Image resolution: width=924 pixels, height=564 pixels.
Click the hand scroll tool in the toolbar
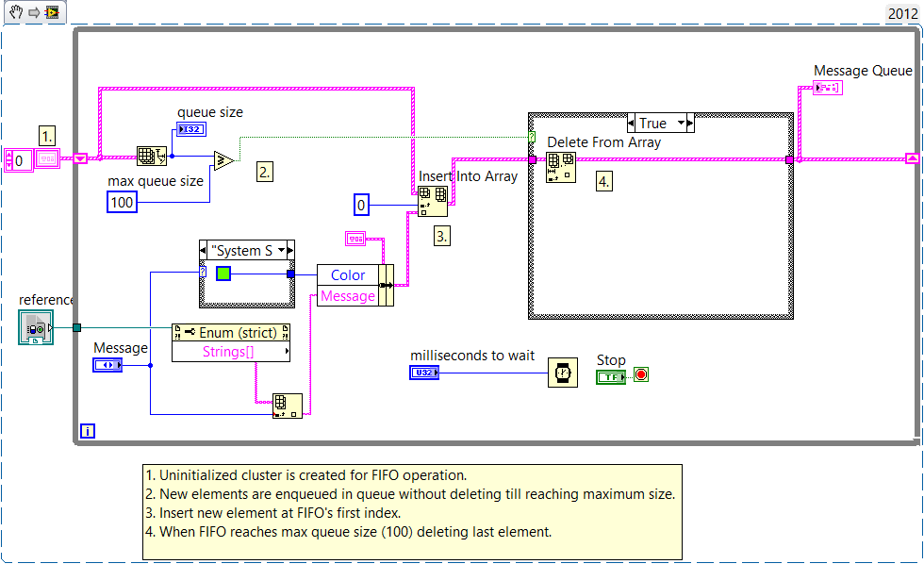16,11
